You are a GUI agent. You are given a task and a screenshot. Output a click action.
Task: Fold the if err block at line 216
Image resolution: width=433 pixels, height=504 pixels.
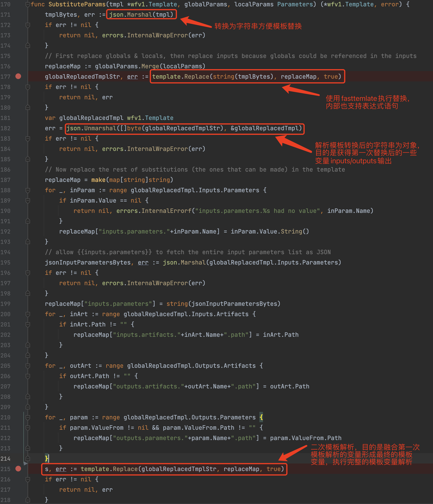point(28,479)
